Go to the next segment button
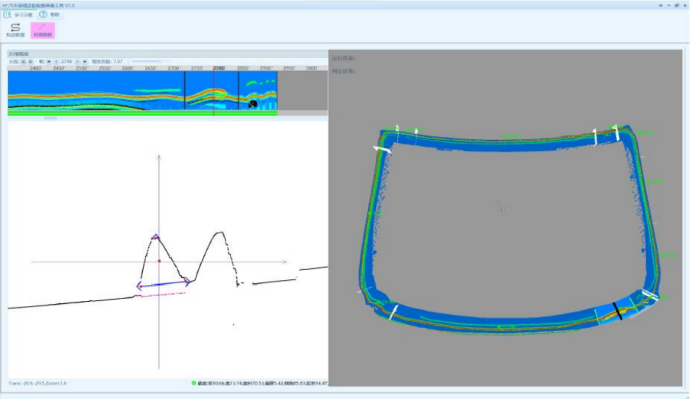This screenshot has height=400, width=692. point(30,61)
